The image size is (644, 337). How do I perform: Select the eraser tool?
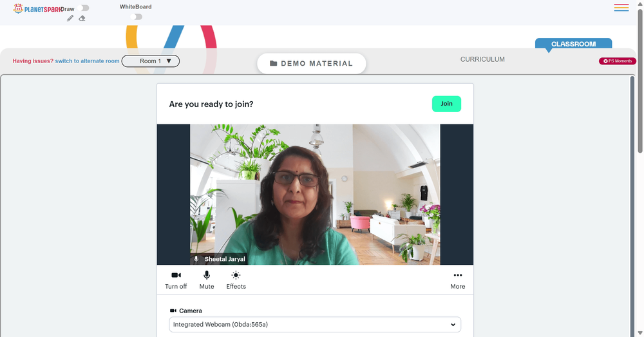(x=82, y=18)
